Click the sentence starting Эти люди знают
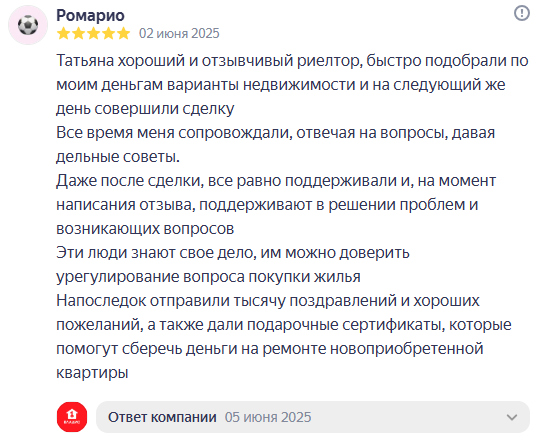The width and height of the screenshot is (538, 441). (233, 265)
